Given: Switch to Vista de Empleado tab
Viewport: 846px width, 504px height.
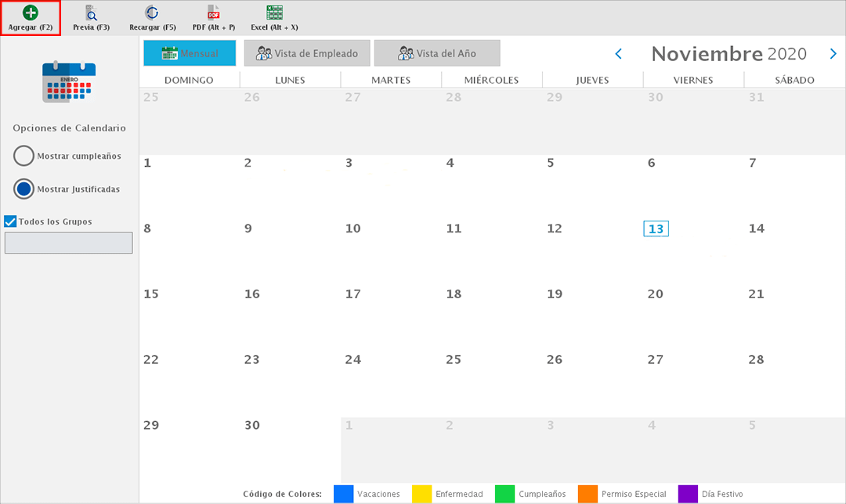Looking at the screenshot, I should tap(306, 53).
